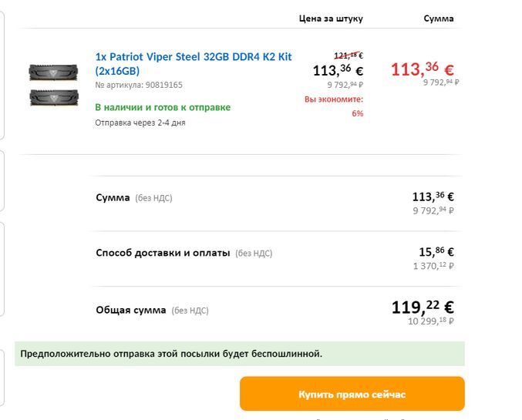This screenshot has width=522, height=420.
Task: Click the "Цена за штуку" column header
Action: pos(331,18)
